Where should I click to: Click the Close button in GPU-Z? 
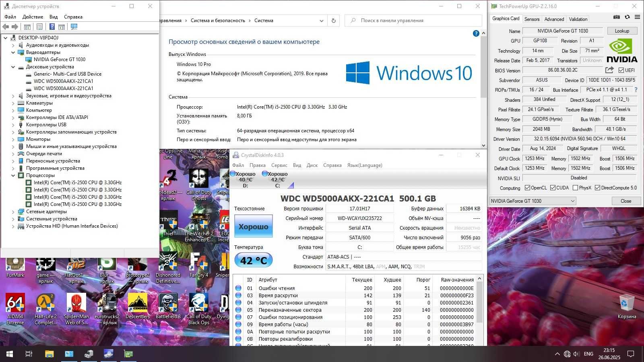(x=626, y=201)
